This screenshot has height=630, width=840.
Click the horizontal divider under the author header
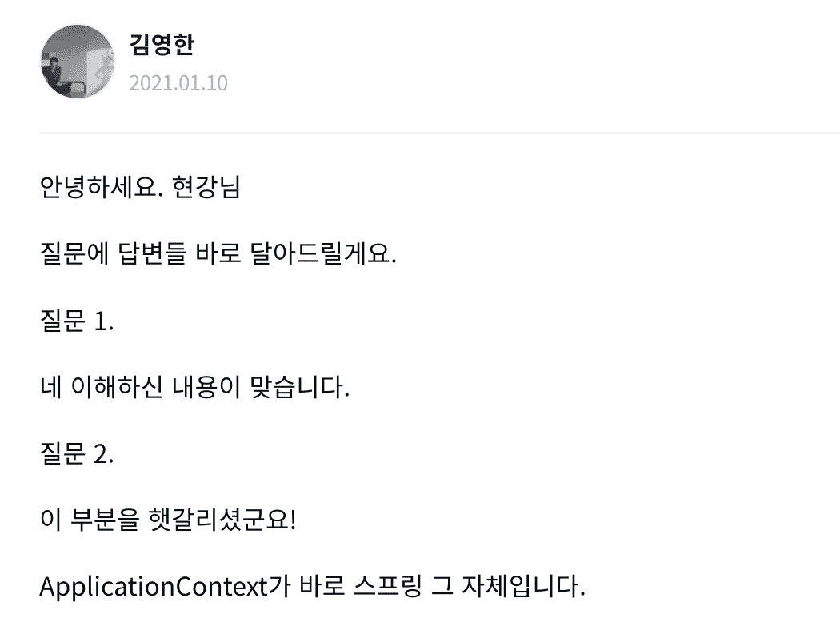tap(439, 132)
